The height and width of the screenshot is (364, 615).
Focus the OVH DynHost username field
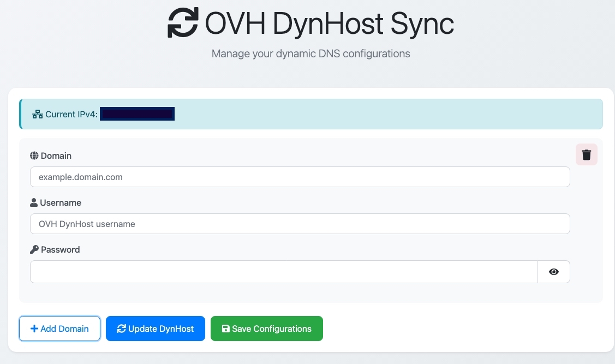(300, 224)
